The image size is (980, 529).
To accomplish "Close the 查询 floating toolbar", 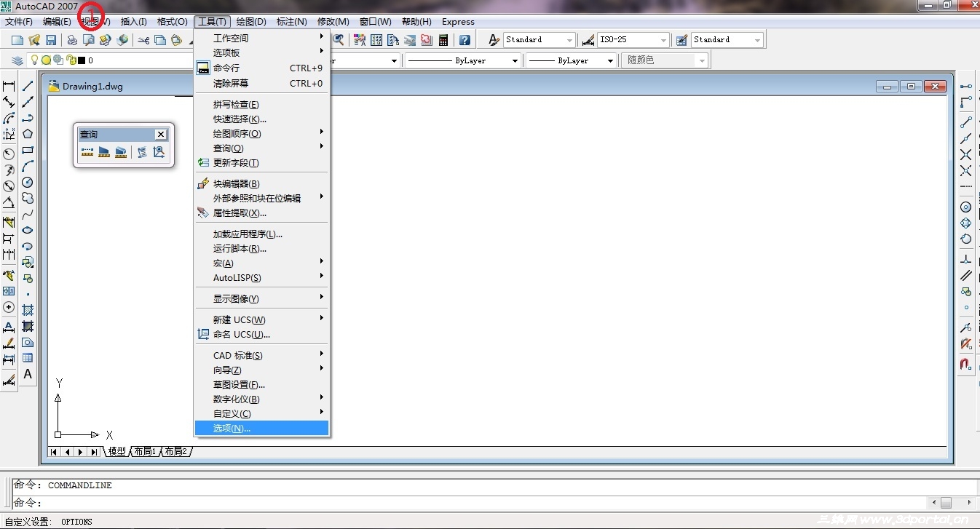I will click(161, 135).
